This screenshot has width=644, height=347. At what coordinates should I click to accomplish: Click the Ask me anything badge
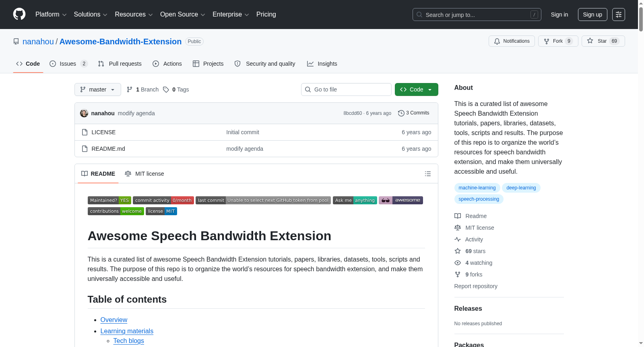coord(355,200)
